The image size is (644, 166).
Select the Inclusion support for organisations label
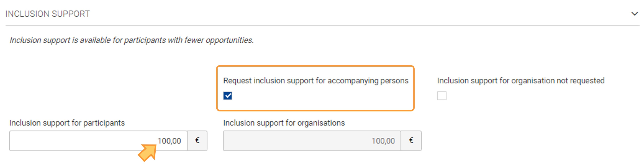coord(284,123)
